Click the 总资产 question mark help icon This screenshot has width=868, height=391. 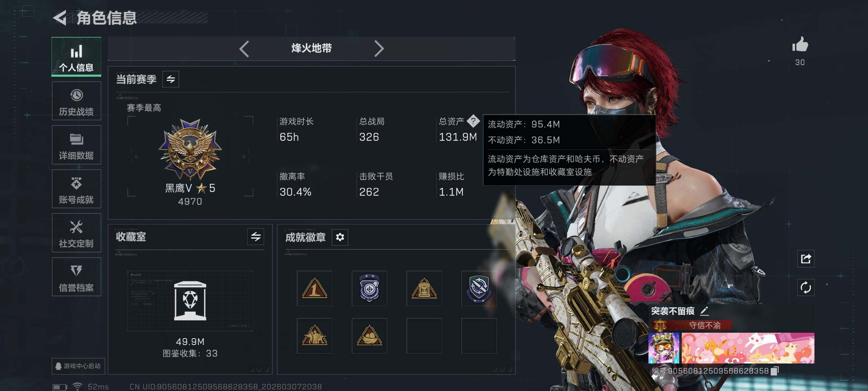pyautogui.click(x=473, y=121)
